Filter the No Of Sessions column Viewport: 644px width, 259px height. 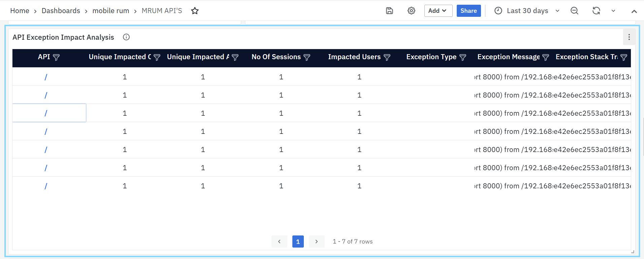coord(307,58)
